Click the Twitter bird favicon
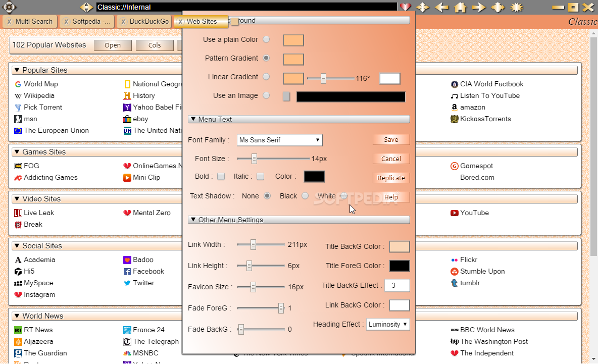 coord(127,283)
